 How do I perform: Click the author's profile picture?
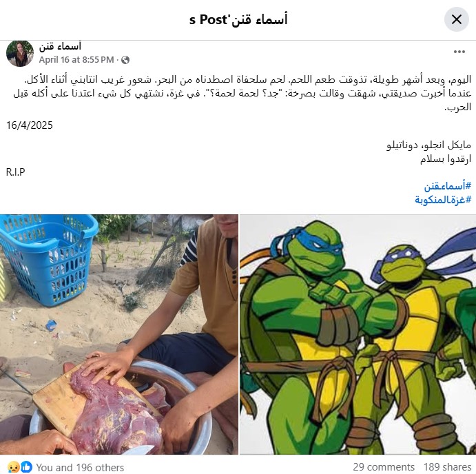click(x=20, y=53)
